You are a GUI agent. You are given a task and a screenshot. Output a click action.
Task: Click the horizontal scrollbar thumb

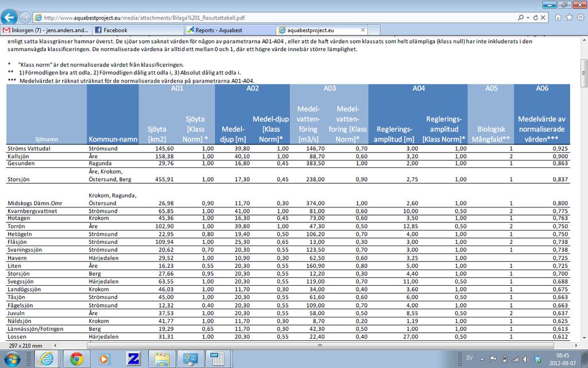[x=320, y=346]
